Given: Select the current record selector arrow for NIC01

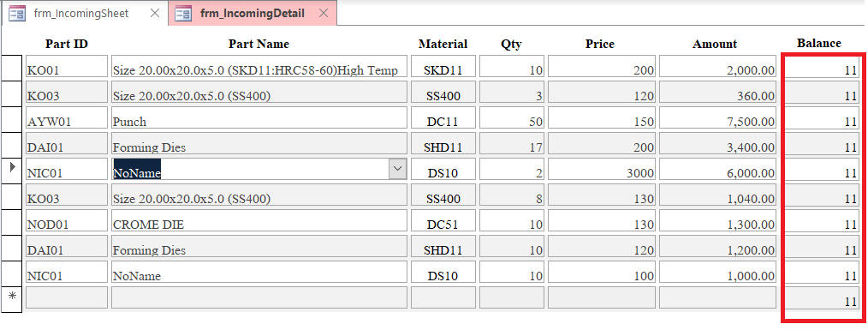Looking at the screenshot, I should tap(12, 169).
